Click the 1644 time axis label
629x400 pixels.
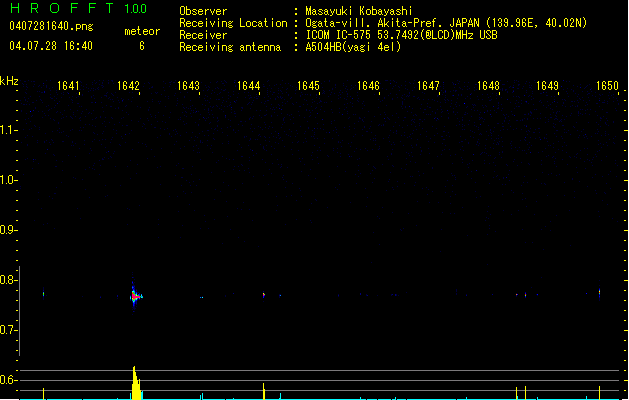tap(248, 86)
